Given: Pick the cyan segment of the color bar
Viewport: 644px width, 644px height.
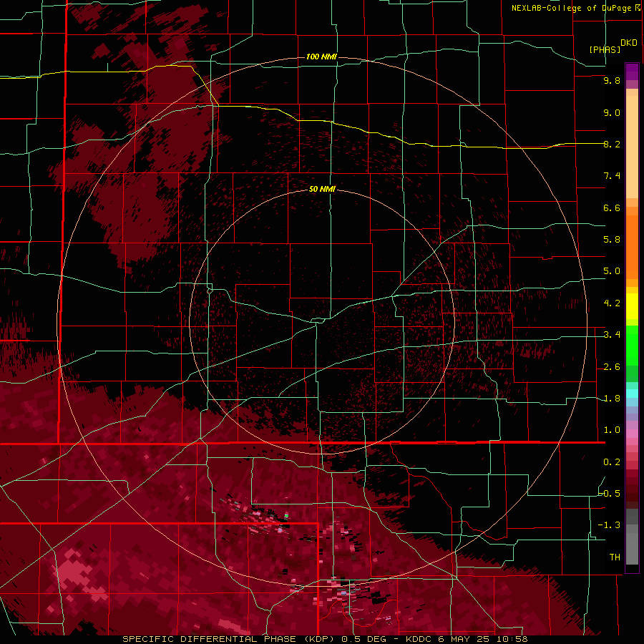Looking at the screenshot, I should click(x=632, y=394).
